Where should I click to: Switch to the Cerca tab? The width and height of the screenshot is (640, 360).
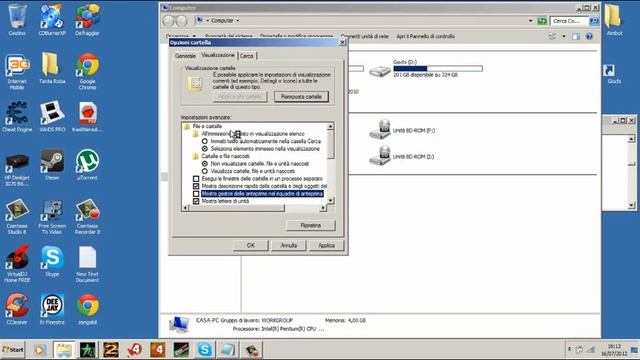pos(247,56)
